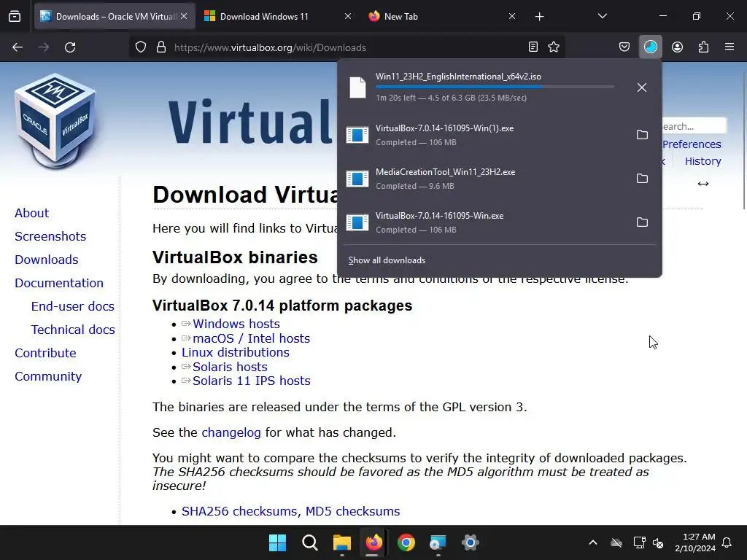
Task: Open taskbar clock showing 1:27 AM
Action: coord(695,542)
